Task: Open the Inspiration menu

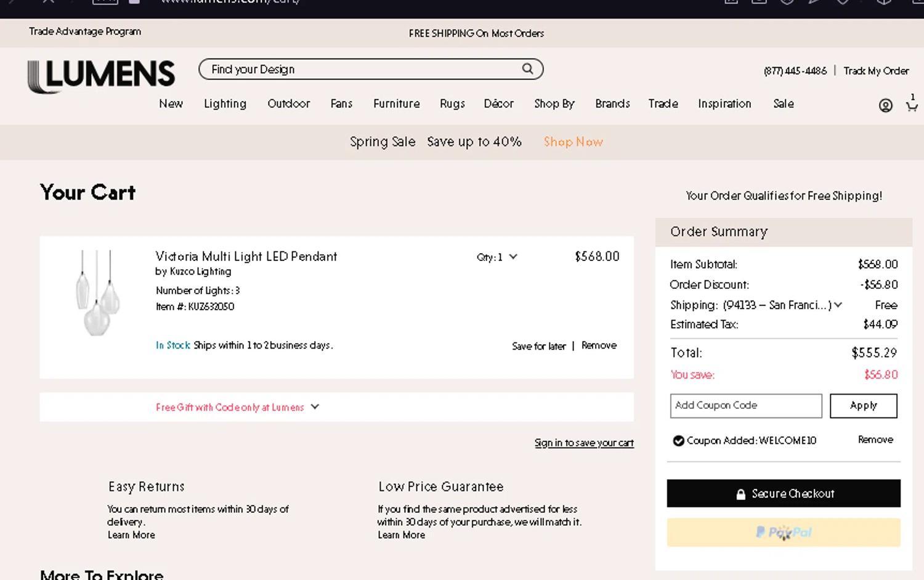Action: click(724, 103)
